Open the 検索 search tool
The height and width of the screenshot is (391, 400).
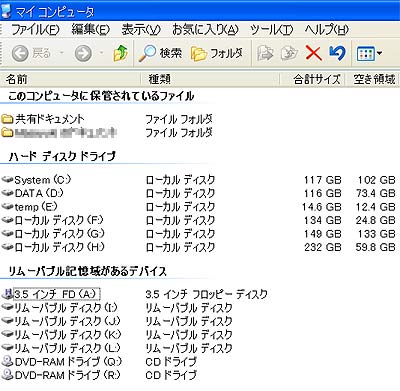tap(160, 53)
